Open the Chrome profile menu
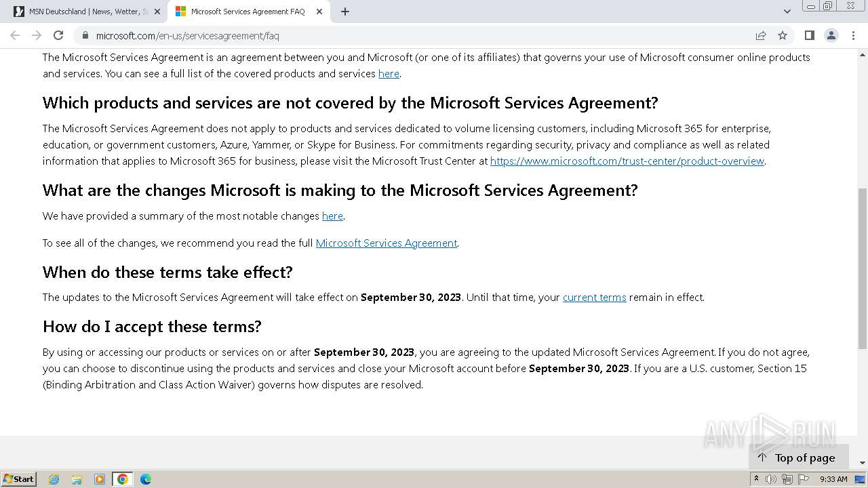868x488 pixels. point(831,35)
